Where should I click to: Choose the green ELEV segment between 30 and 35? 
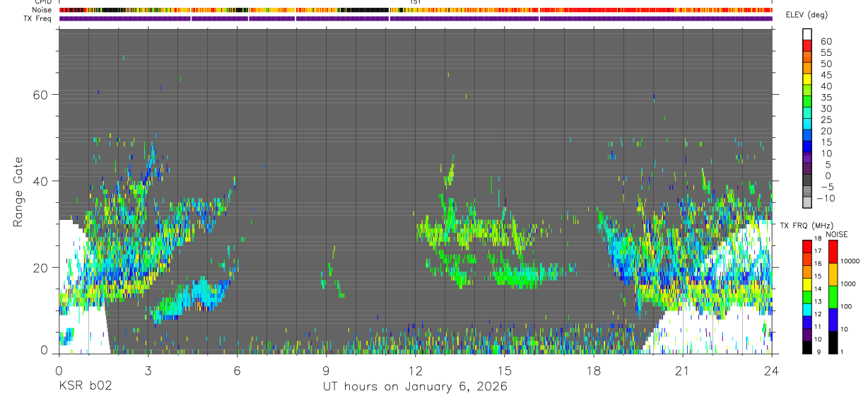coord(807,100)
